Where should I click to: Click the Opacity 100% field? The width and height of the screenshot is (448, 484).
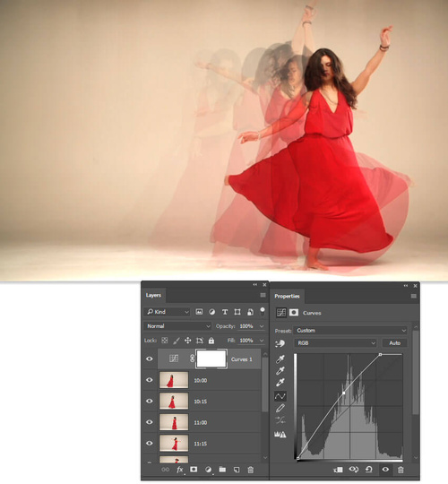point(246,326)
